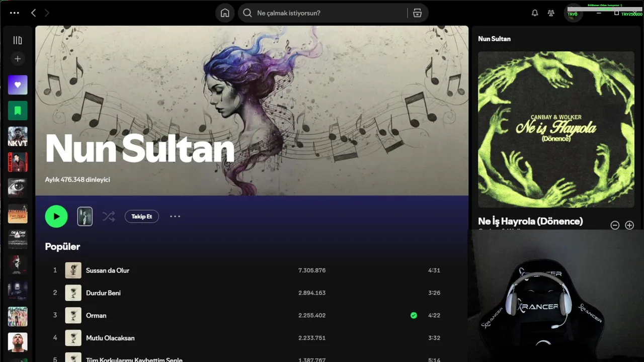The width and height of the screenshot is (644, 362).
Task: Follow the artist with Takip Et
Action: click(x=142, y=217)
